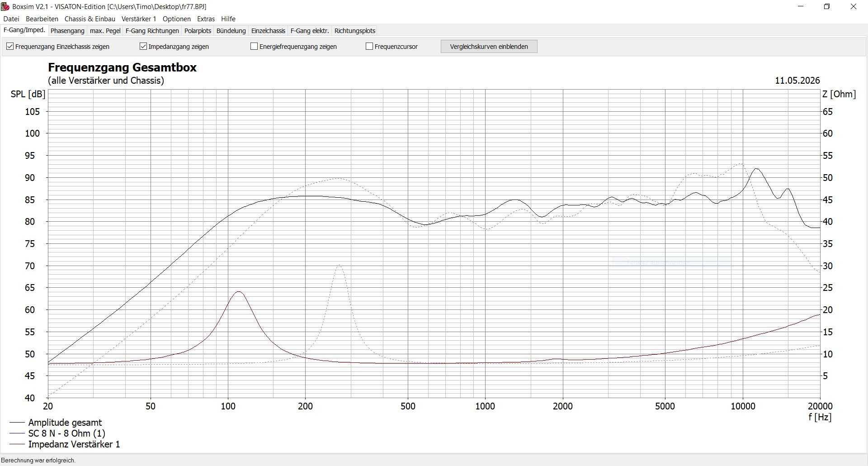Open the Verstärker 1 menu
The width and height of the screenshot is (868, 466).
[139, 19]
